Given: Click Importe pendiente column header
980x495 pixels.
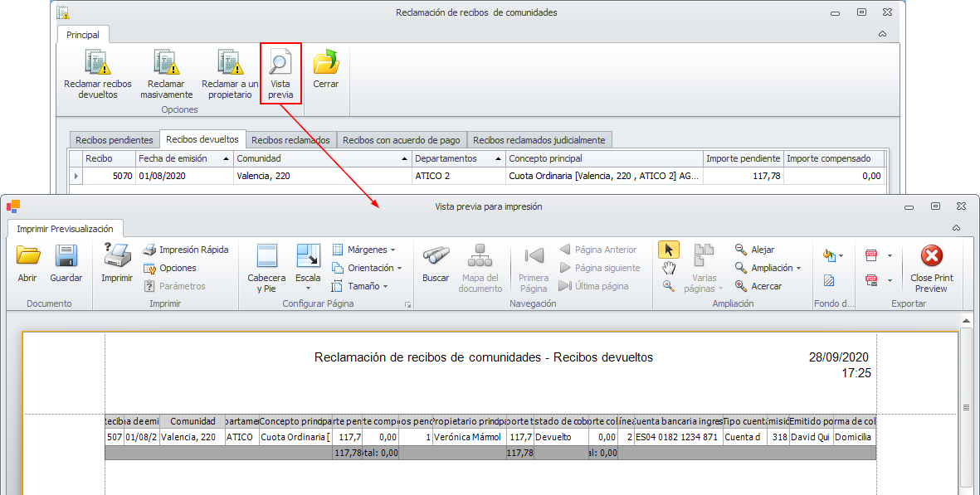Looking at the screenshot, I should tap(744, 158).
